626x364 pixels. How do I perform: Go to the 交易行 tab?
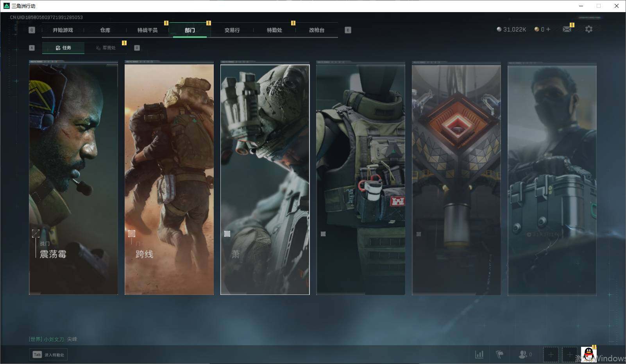click(232, 30)
